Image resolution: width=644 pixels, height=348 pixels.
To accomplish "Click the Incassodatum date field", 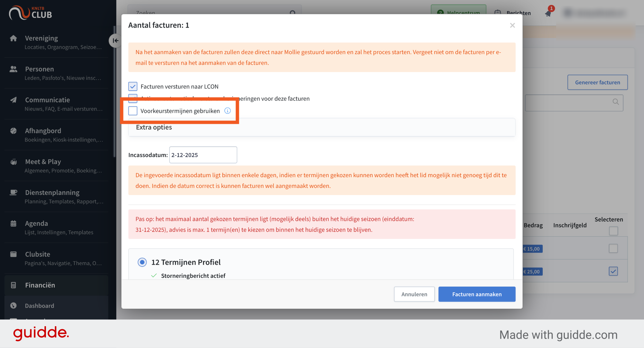I will point(203,155).
